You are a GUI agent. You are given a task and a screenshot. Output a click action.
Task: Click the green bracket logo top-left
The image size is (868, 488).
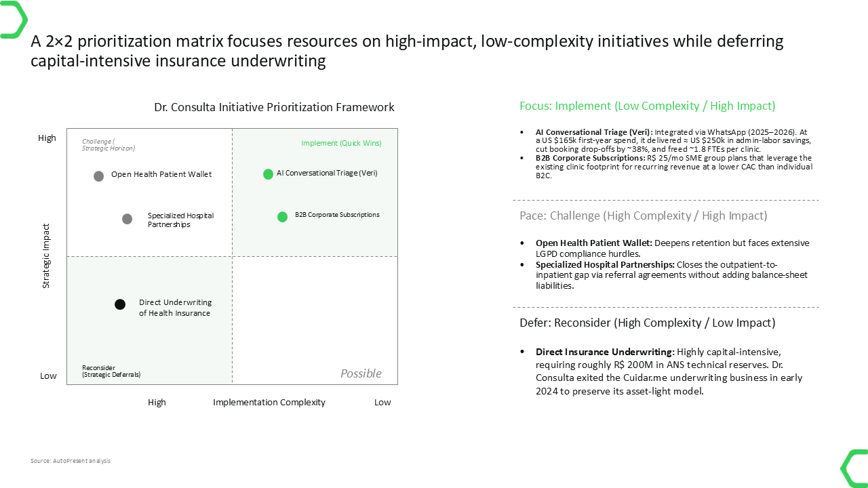[x=14, y=19]
